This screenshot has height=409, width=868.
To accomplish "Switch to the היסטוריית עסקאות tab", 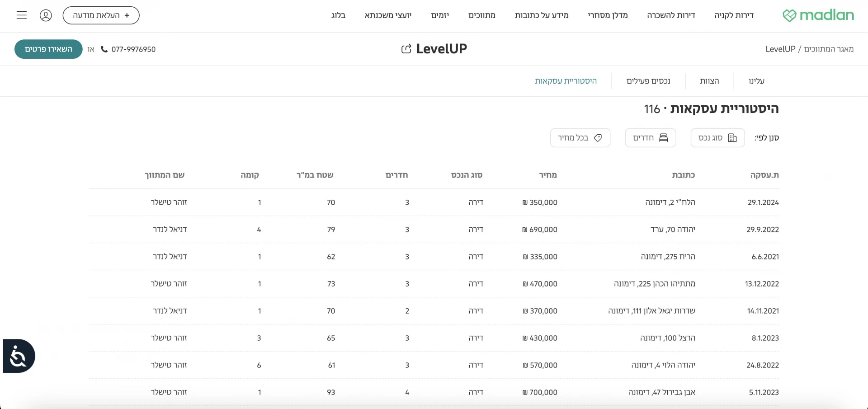I will [x=566, y=81].
